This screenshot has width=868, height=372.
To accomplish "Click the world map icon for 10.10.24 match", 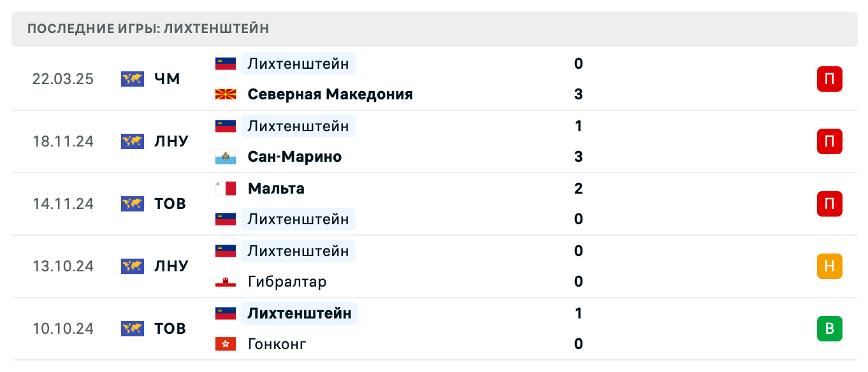I will 132,329.
